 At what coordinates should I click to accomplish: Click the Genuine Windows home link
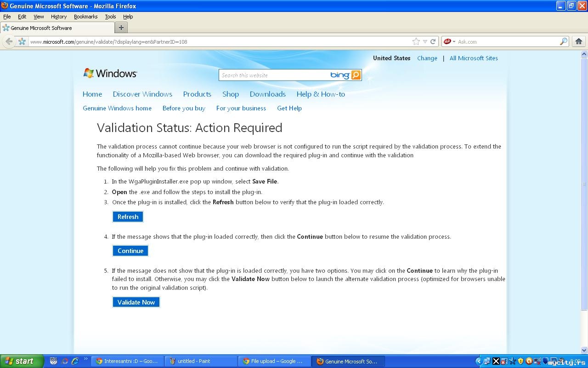pos(117,108)
